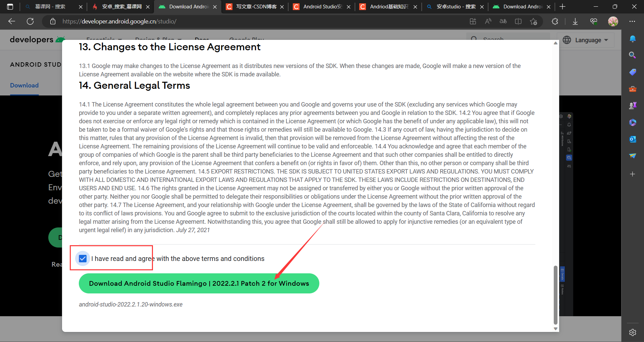Open the sidebar paper plane icon
The image size is (644, 342).
[633, 156]
